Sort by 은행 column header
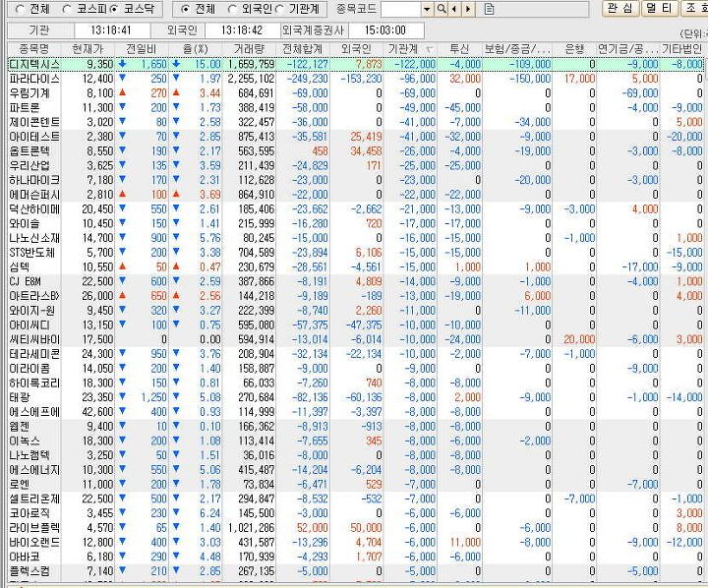 click(574, 49)
